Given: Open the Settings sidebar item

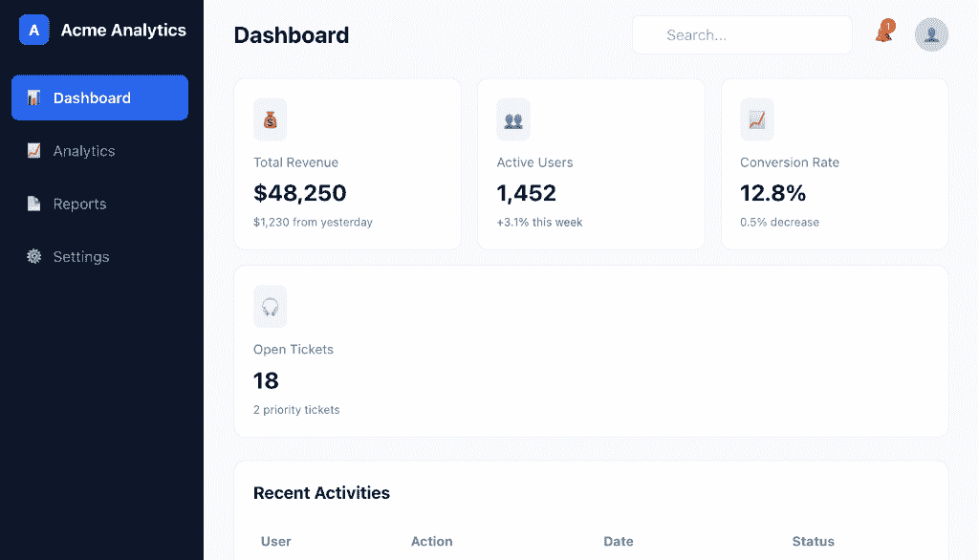Looking at the screenshot, I should [99, 257].
